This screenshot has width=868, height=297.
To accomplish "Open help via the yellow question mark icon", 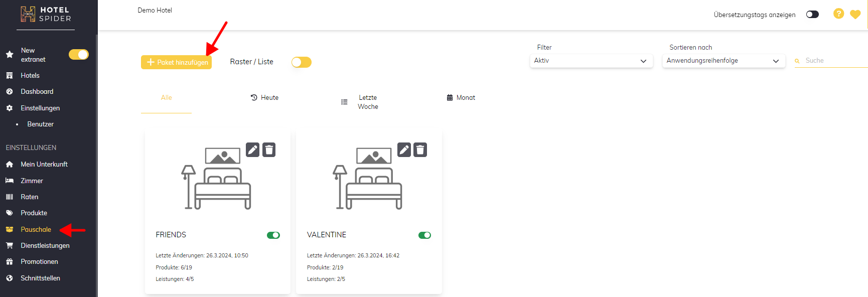I will tap(838, 14).
